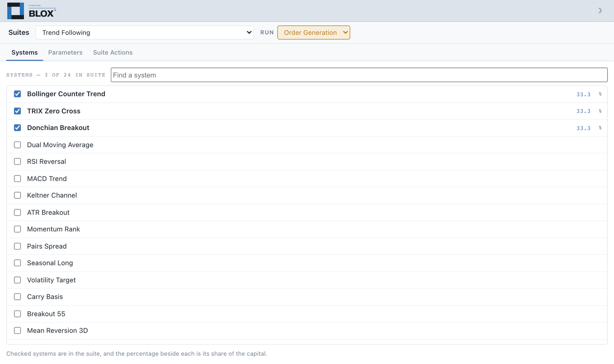
Task: Select the Momentum Rank label
Action: [54, 229]
